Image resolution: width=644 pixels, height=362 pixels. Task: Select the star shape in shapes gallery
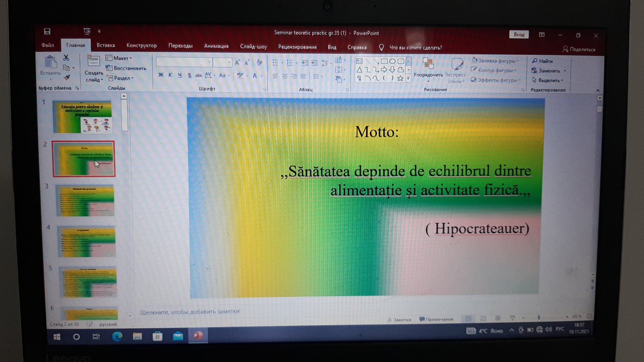point(400,79)
